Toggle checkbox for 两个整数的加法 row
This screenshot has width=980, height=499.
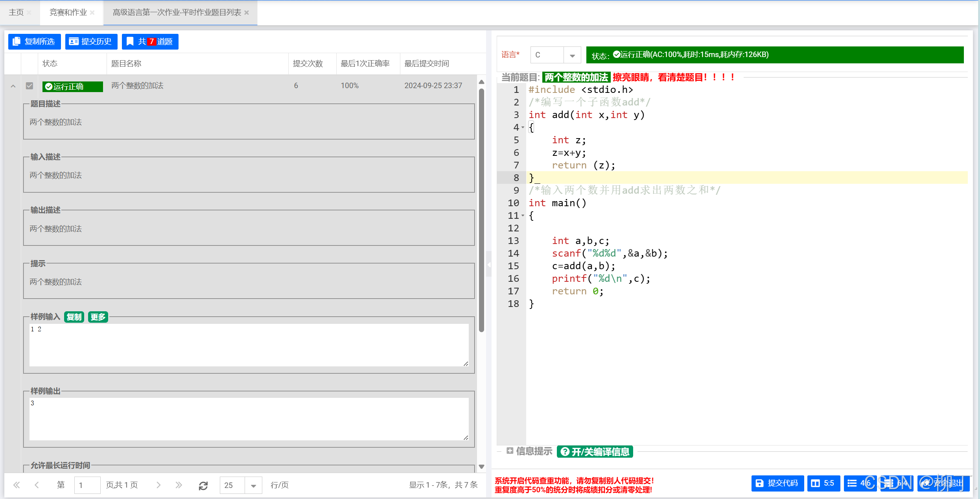(x=29, y=86)
